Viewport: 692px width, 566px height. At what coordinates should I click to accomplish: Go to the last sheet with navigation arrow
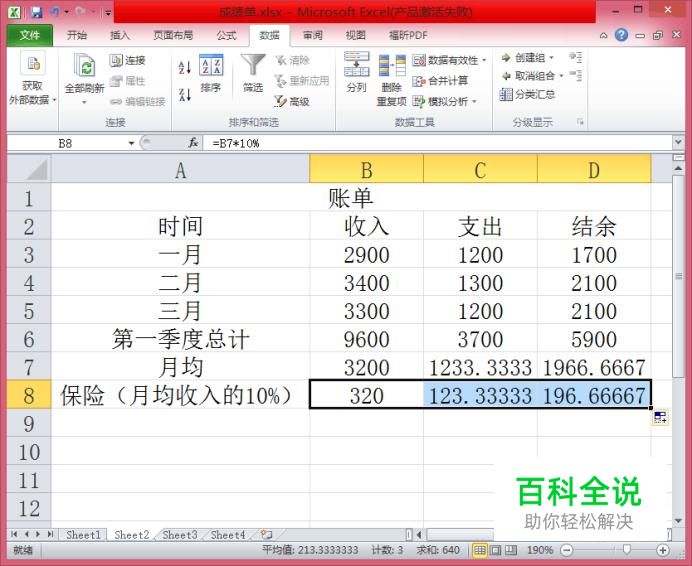(50, 534)
